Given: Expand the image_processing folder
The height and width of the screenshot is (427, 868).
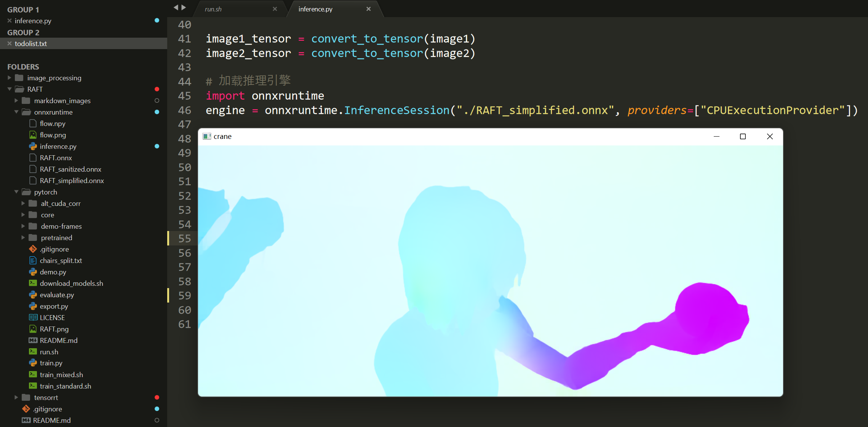Looking at the screenshot, I should pos(10,78).
